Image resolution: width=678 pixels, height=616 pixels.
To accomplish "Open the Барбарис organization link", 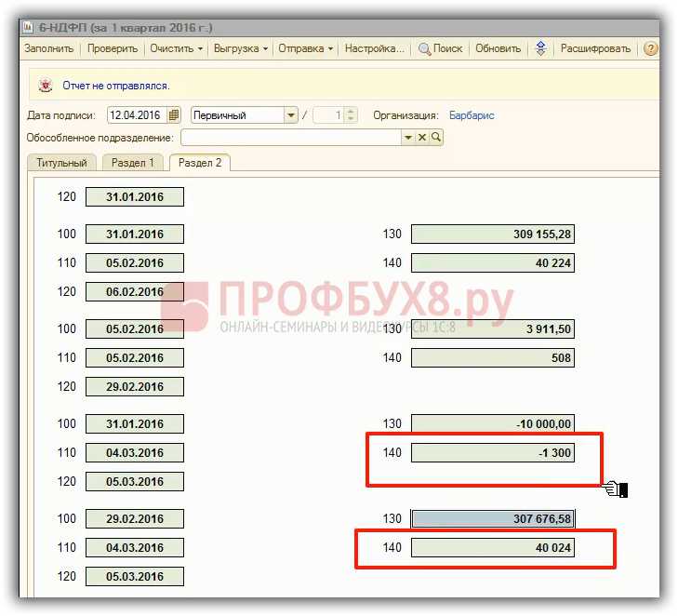I will point(472,115).
